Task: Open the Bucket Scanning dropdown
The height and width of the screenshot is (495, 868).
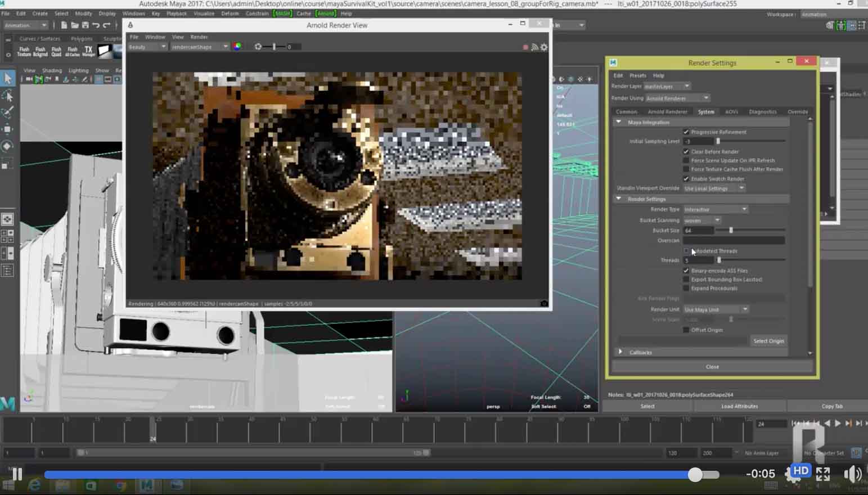Action: 701,220
